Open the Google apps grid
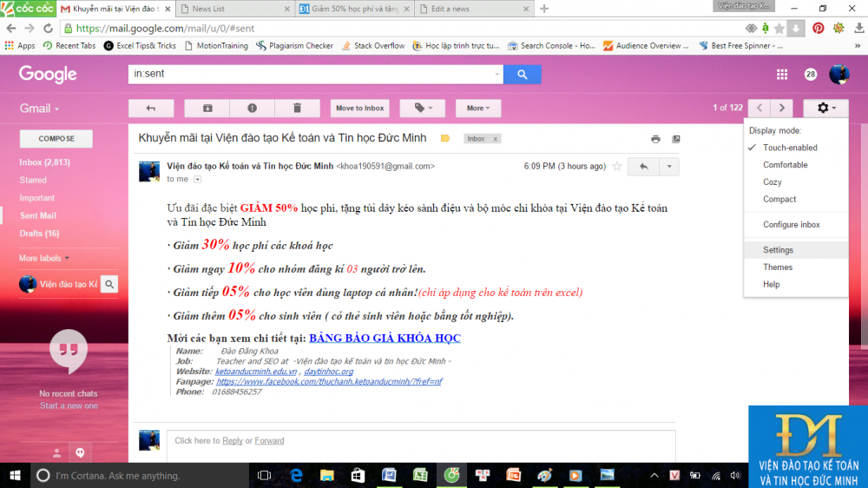 [x=782, y=74]
